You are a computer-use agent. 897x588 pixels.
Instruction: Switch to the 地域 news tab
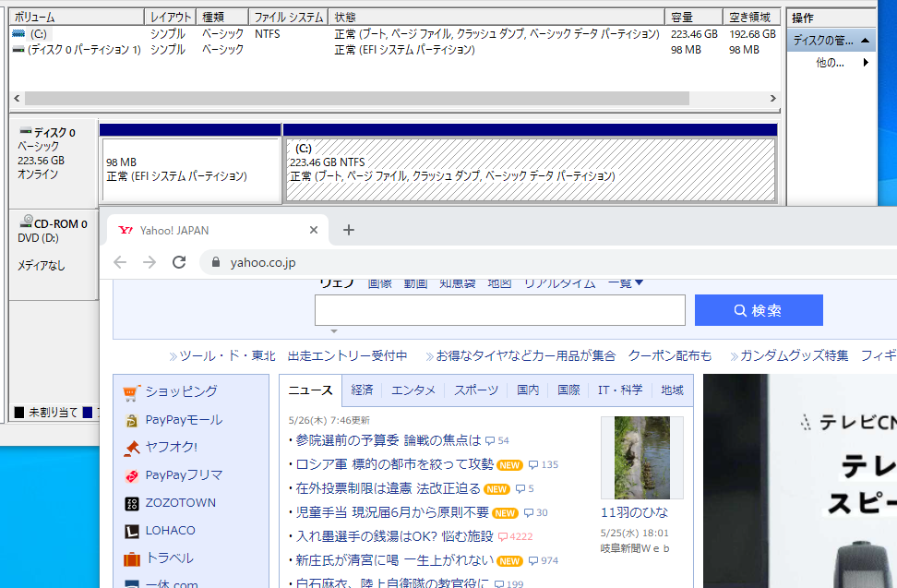[x=672, y=390]
